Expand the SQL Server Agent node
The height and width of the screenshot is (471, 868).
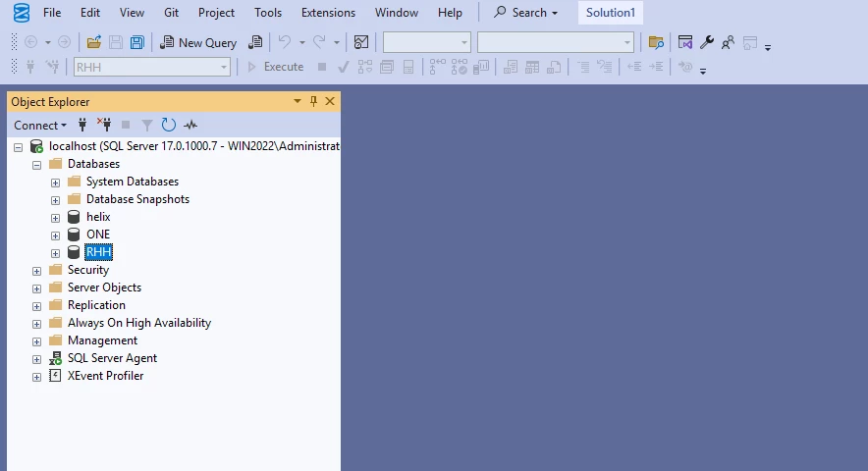pos(36,360)
